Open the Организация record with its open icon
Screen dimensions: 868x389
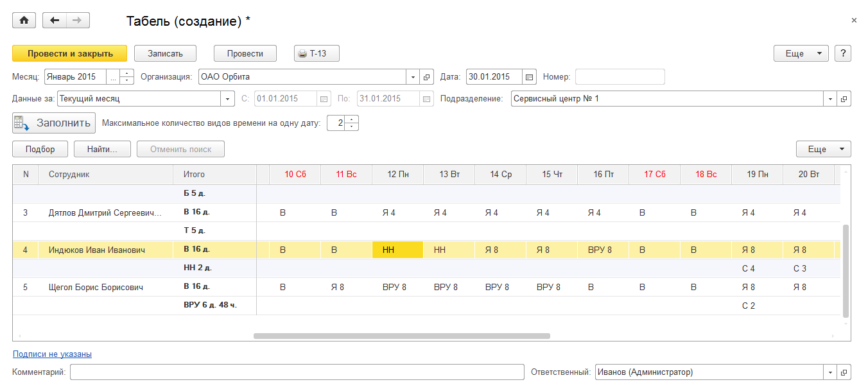428,77
